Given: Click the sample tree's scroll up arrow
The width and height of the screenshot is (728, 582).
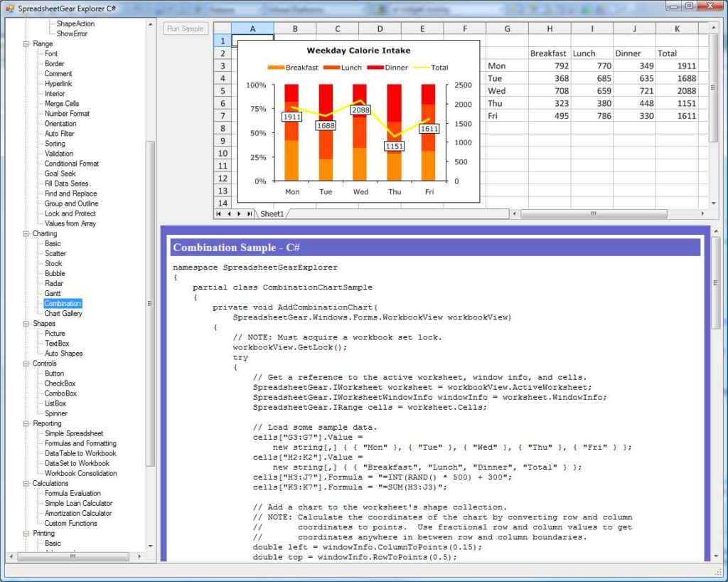Looking at the screenshot, I should tap(150, 23).
